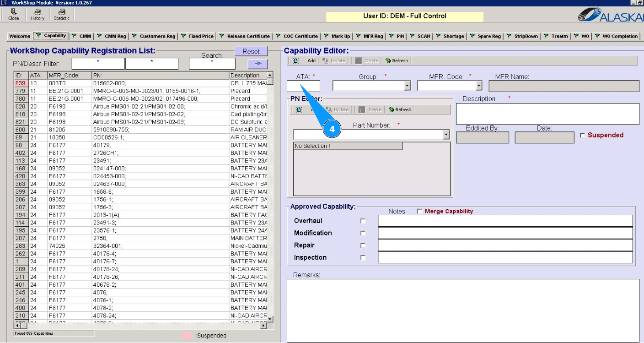Tick the Overhaul capability checkbox

click(x=363, y=221)
